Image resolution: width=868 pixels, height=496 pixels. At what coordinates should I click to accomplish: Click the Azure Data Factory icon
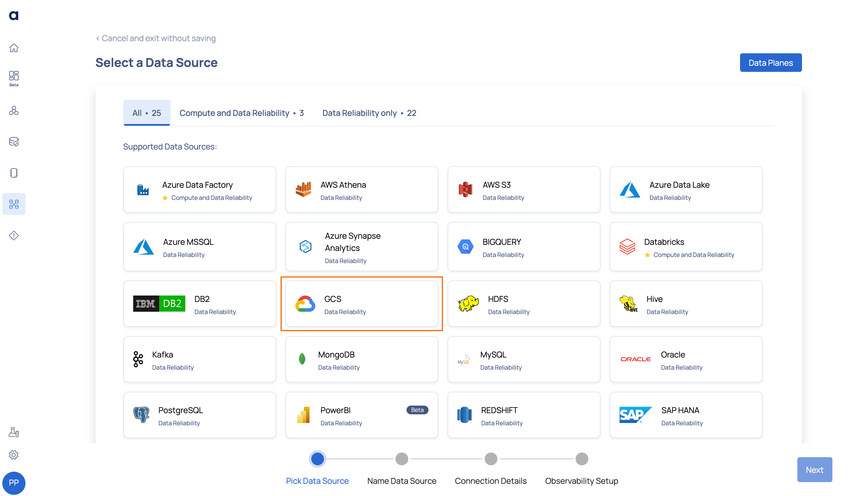pos(143,189)
